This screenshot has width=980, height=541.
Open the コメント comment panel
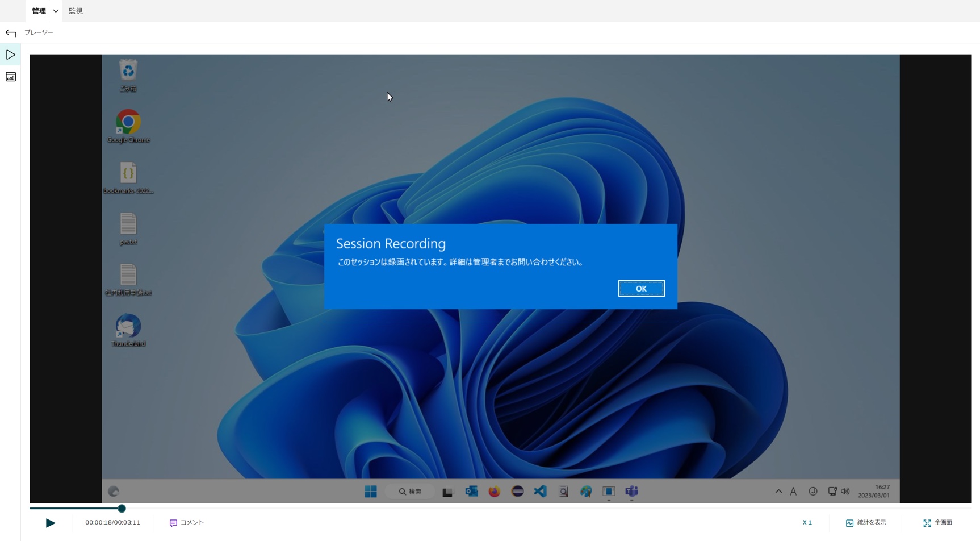click(x=187, y=523)
